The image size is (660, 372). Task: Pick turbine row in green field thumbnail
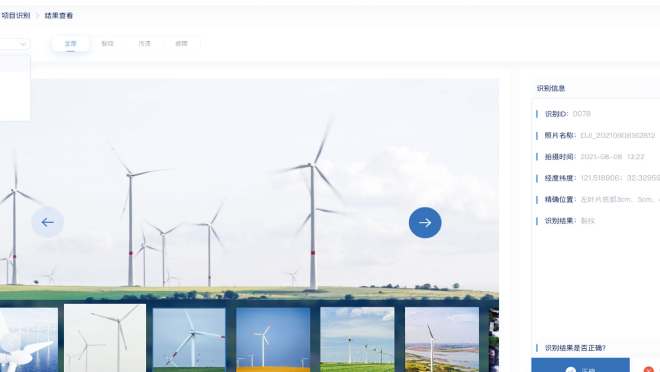(x=357, y=340)
